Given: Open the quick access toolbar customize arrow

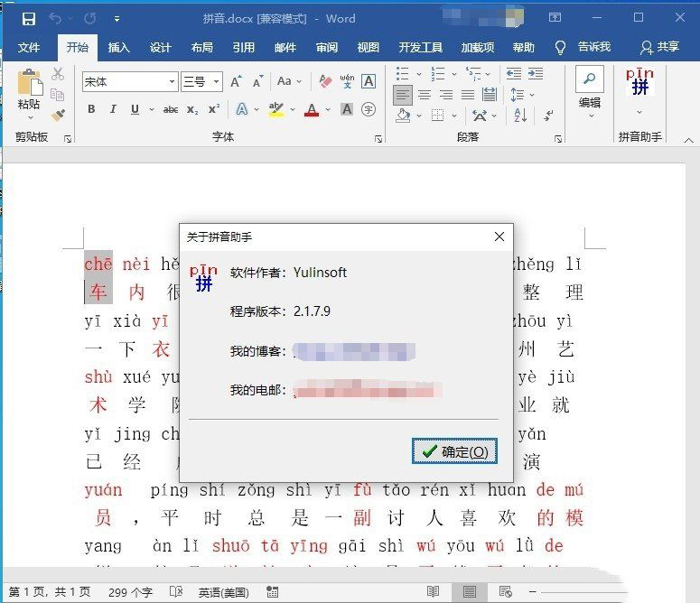Looking at the screenshot, I should point(117,19).
